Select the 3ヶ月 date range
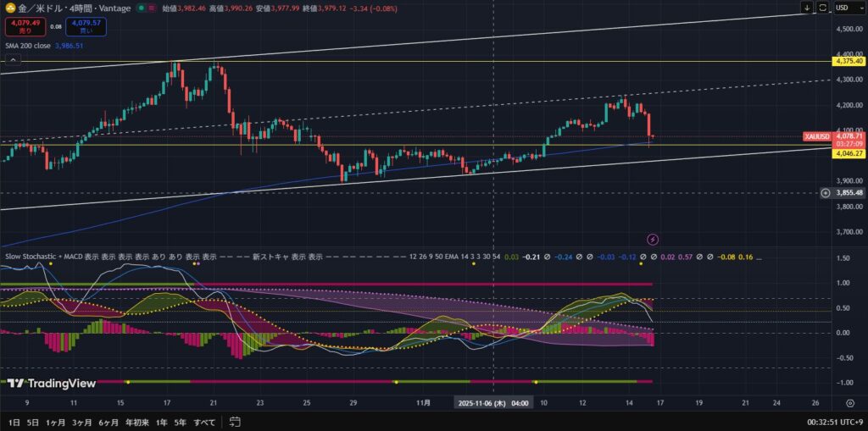The image size is (868, 431). (x=82, y=422)
